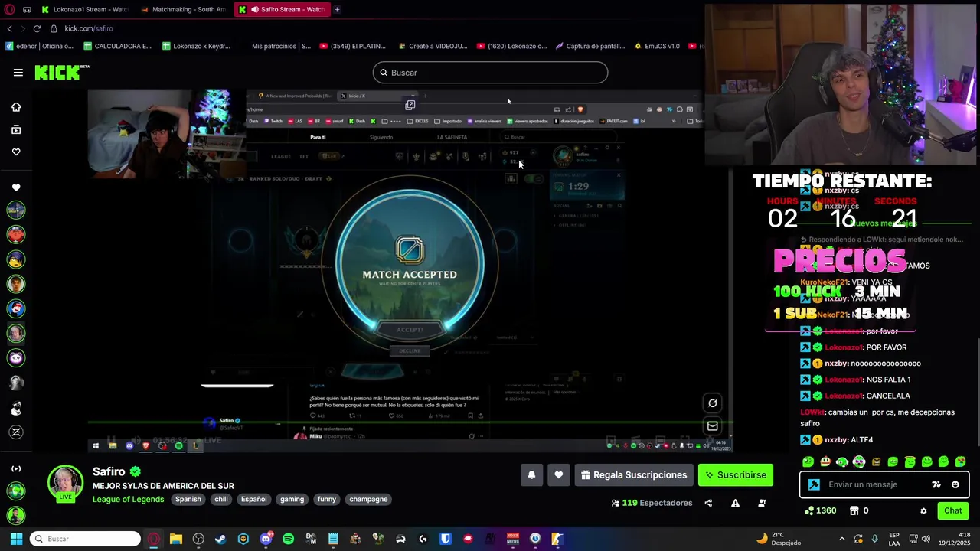Report stream using warning triangle icon

(x=735, y=503)
